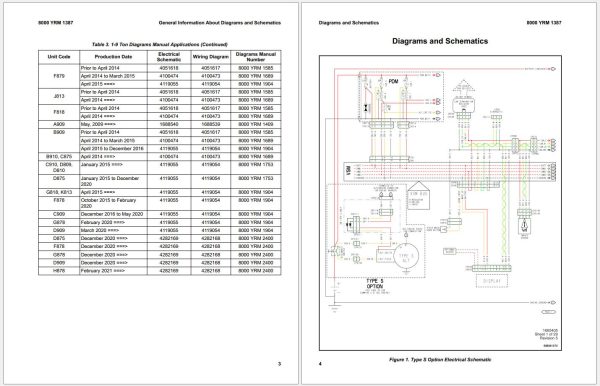This screenshot has height=386, width=600.
Task: Select the 'Unit Code' column header
Action: coord(59,57)
